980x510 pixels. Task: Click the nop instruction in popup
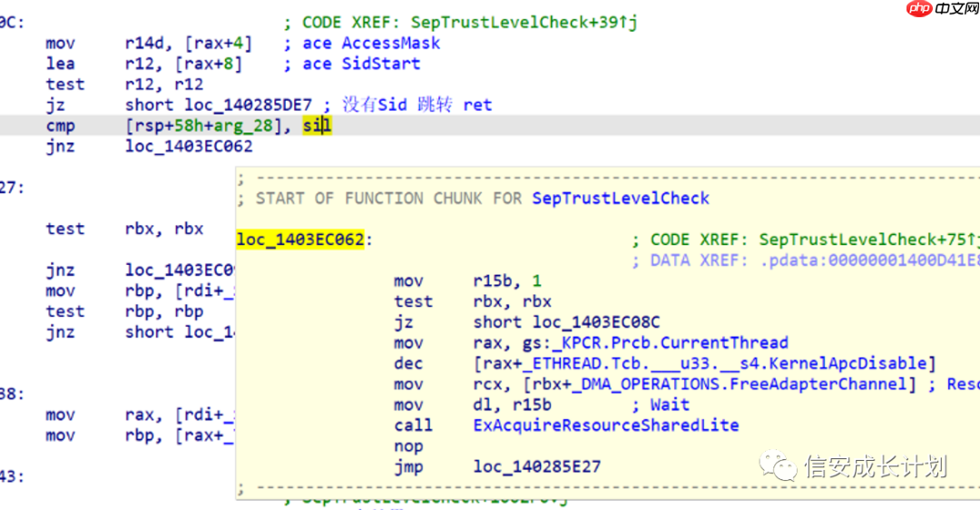pos(408,446)
